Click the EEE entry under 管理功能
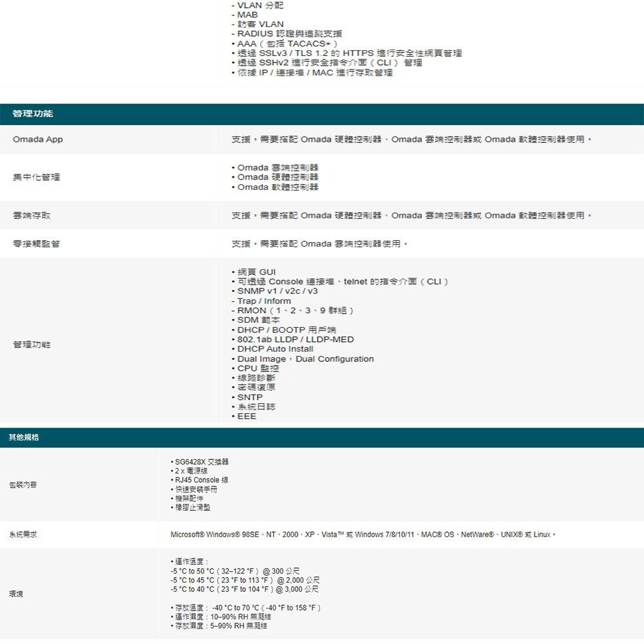 245,416
